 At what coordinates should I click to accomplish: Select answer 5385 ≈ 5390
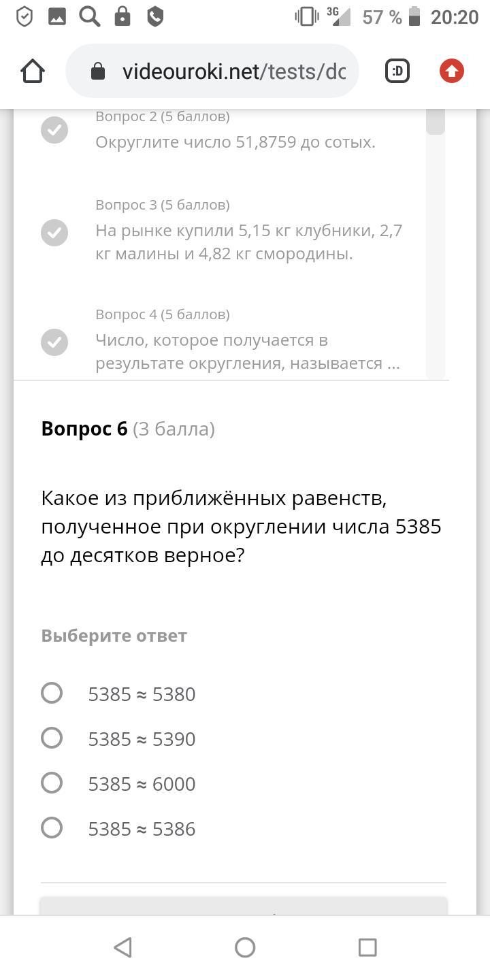tap(52, 738)
